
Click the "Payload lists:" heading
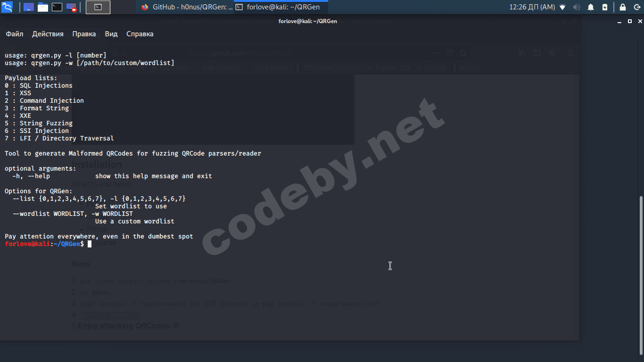[31, 78]
